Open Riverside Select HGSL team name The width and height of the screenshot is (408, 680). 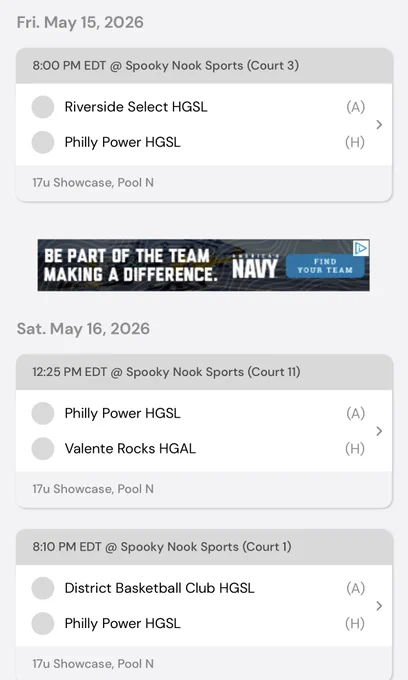pos(136,107)
